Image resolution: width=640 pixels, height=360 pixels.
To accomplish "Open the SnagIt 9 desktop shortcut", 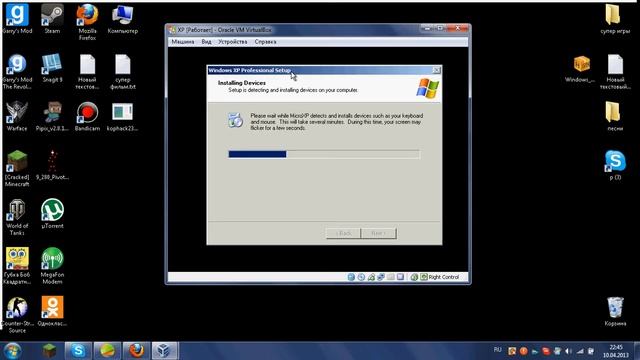I will [52, 68].
